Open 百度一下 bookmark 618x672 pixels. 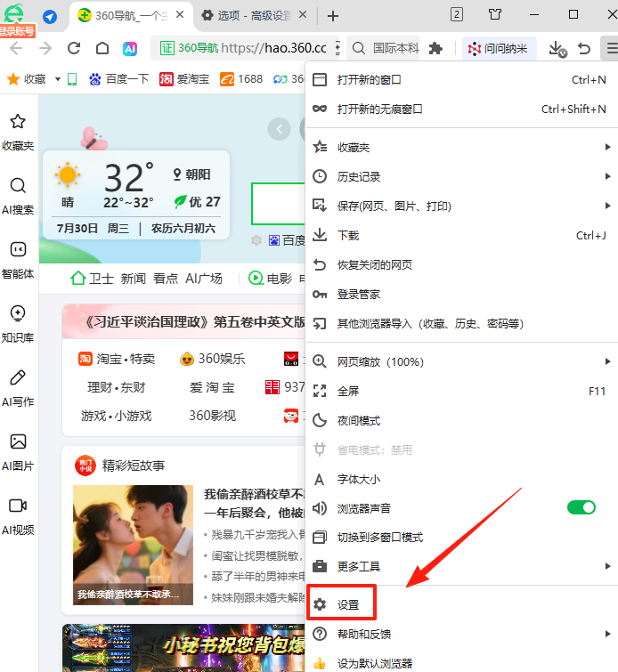coord(118,79)
